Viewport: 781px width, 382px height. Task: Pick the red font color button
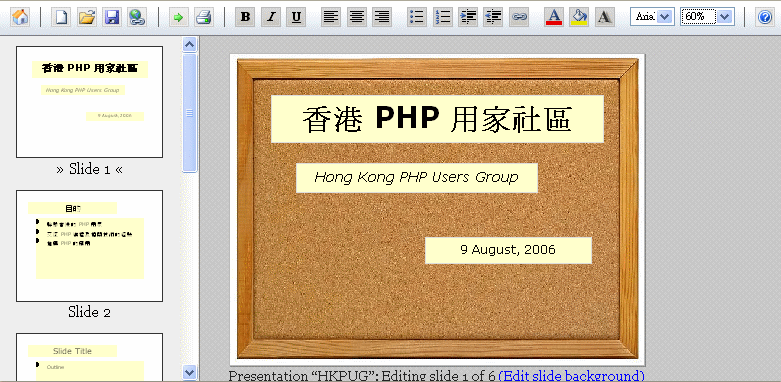[x=554, y=17]
